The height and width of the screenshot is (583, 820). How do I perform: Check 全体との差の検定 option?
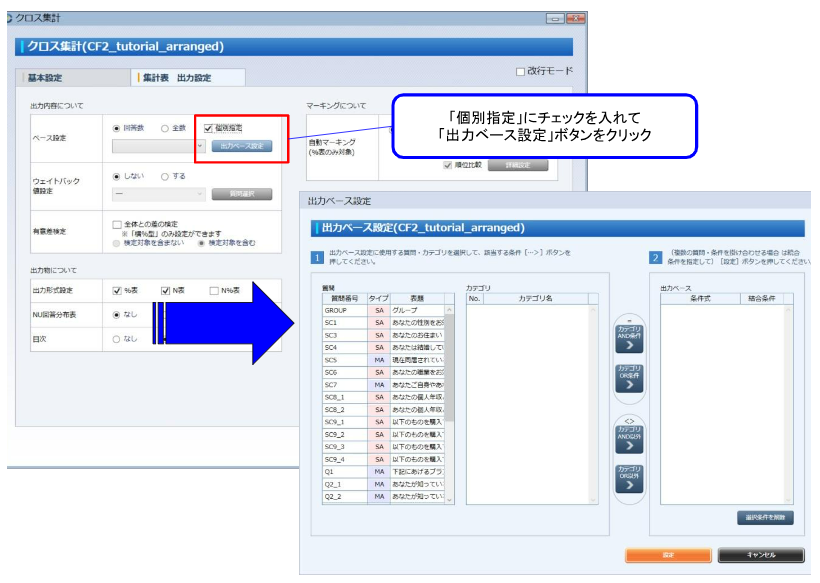click(x=117, y=223)
